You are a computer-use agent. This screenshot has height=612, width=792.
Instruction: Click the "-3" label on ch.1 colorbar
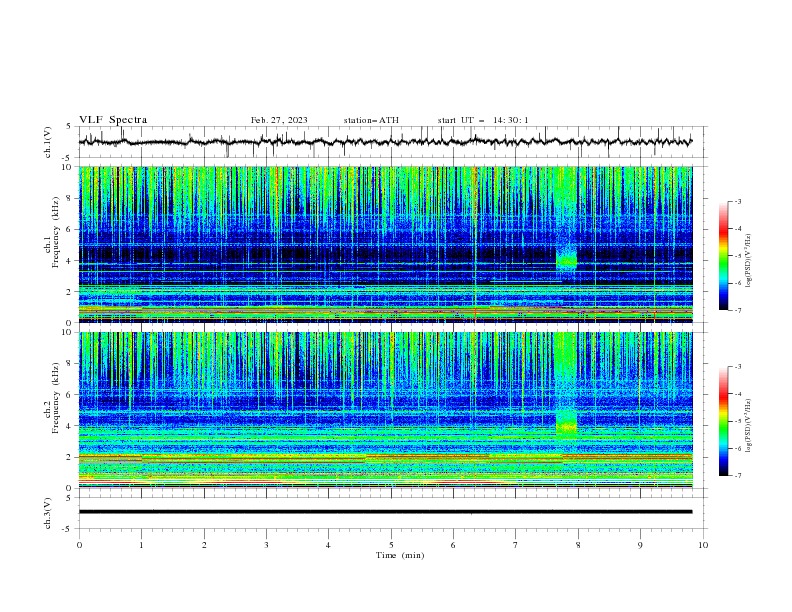point(737,201)
